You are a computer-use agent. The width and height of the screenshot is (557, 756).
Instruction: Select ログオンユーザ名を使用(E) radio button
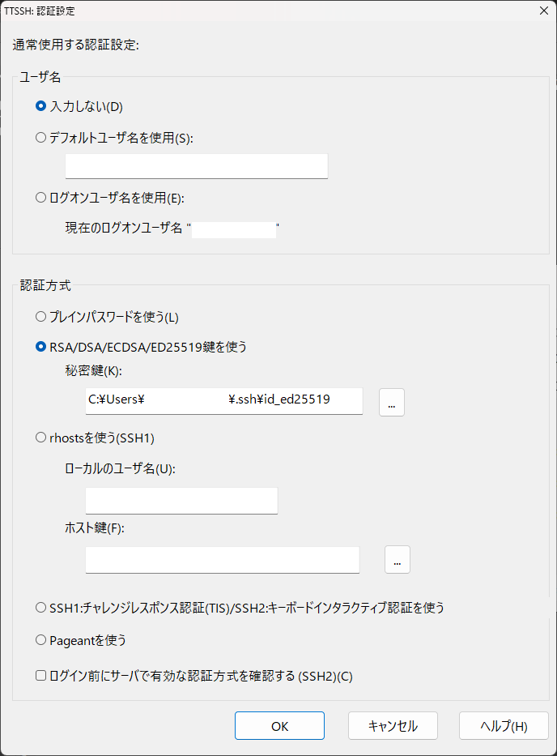(41, 197)
